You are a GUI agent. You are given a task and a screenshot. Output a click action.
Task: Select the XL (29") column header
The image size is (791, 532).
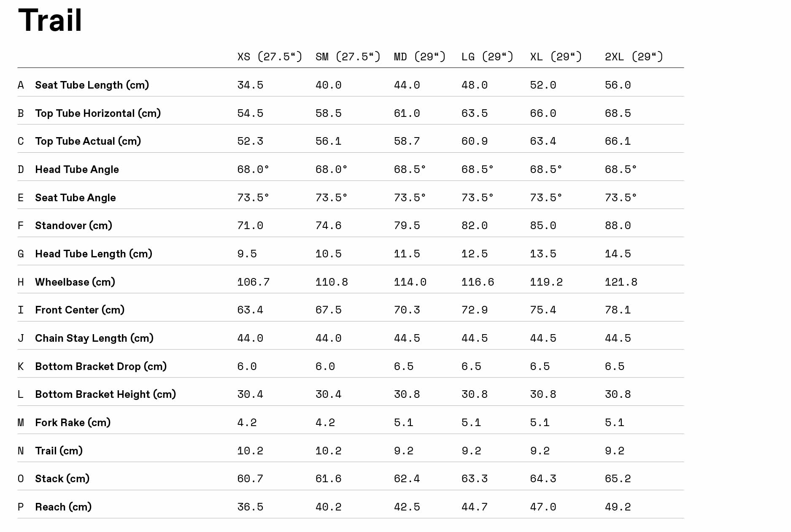click(x=556, y=57)
